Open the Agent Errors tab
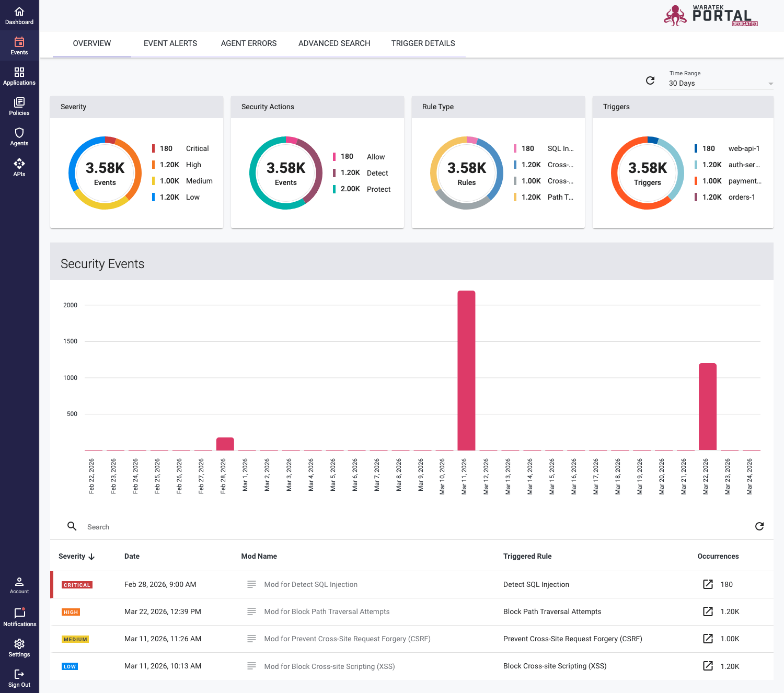 point(249,43)
